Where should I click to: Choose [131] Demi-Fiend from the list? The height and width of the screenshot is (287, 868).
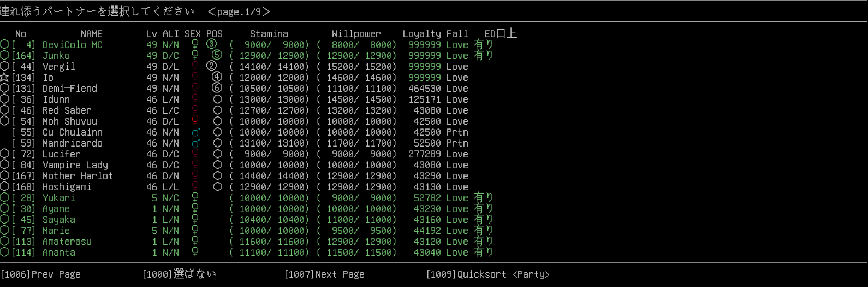54,89
